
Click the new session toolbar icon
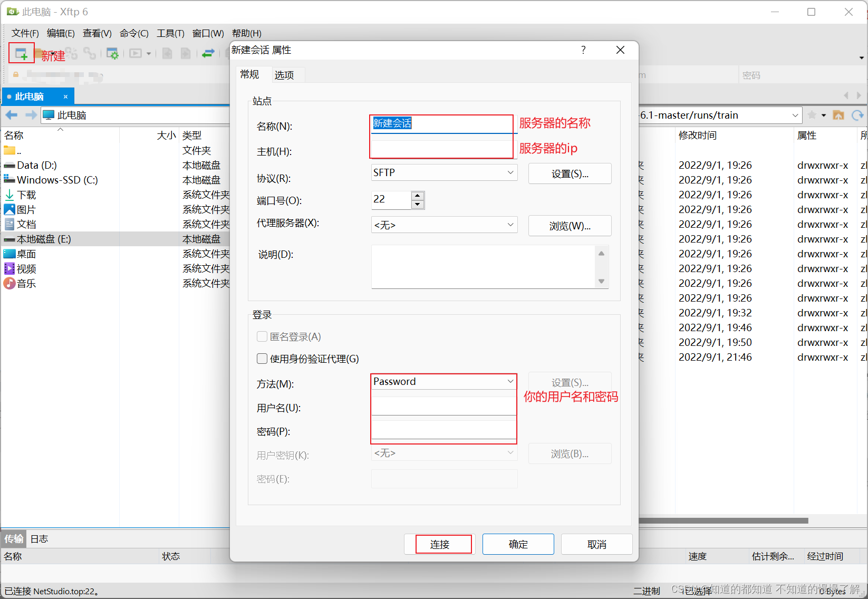(x=21, y=53)
